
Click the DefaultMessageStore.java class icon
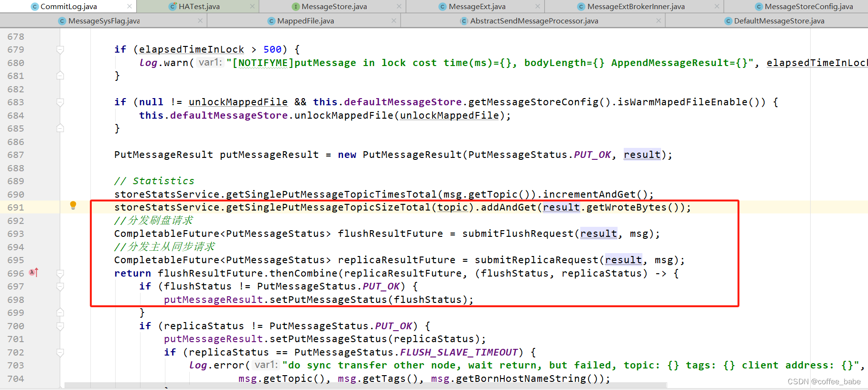[728, 21]
